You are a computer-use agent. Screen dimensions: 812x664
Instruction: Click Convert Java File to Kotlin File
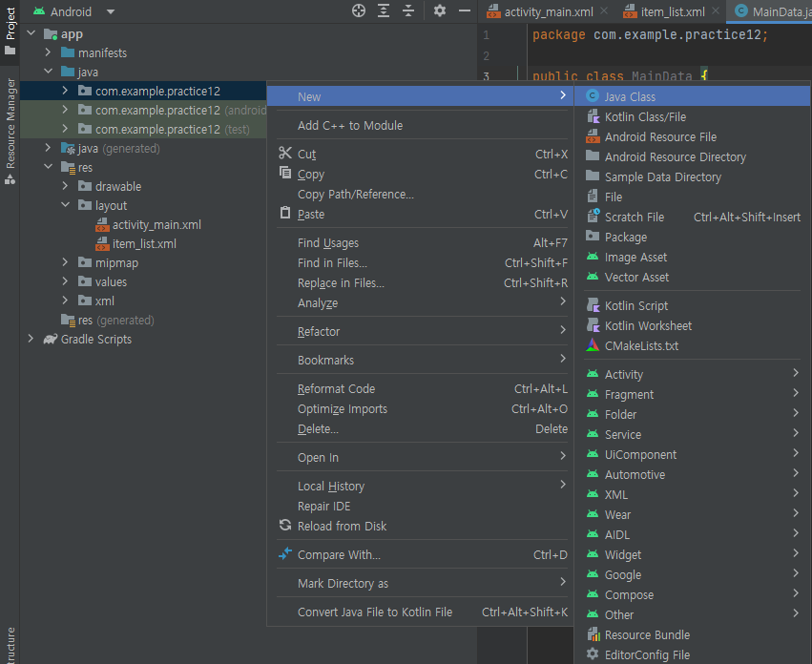421,612
